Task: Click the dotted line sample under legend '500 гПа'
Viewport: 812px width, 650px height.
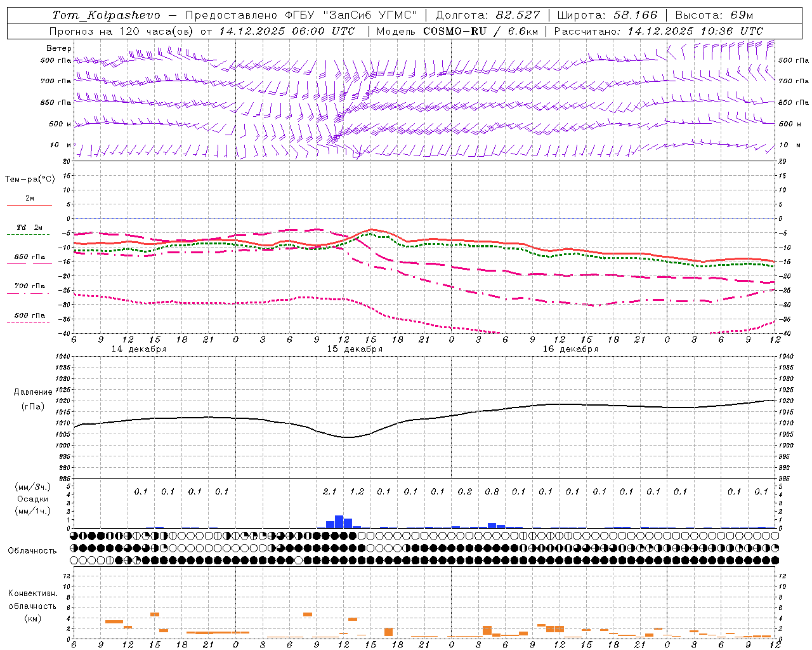Action: point(29,322)
